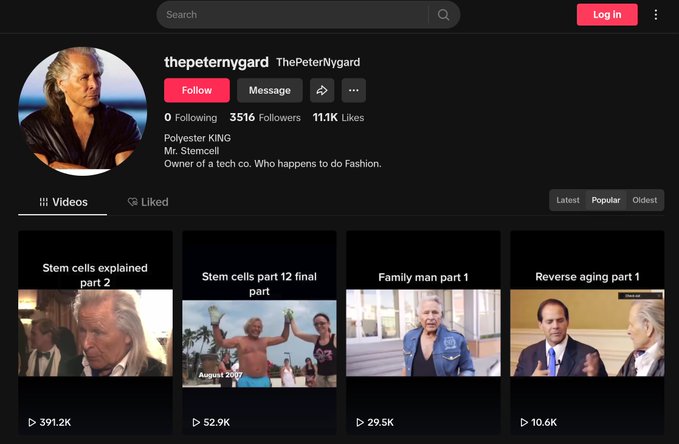Viewport: 679px width, 444px height.
Task: Click the search magnifier icon
Action: 443,15
